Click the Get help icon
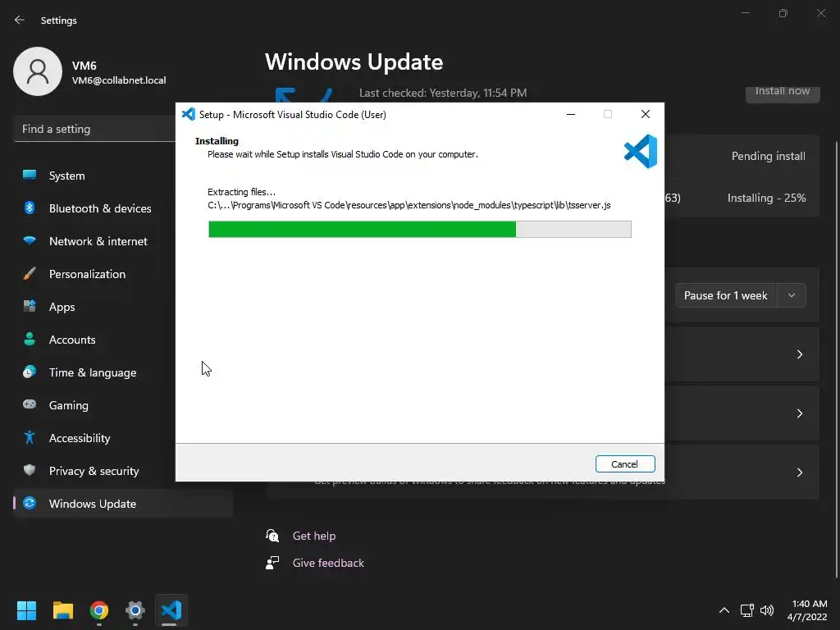This screenshot has width=840, height=630. pos(272,536)
